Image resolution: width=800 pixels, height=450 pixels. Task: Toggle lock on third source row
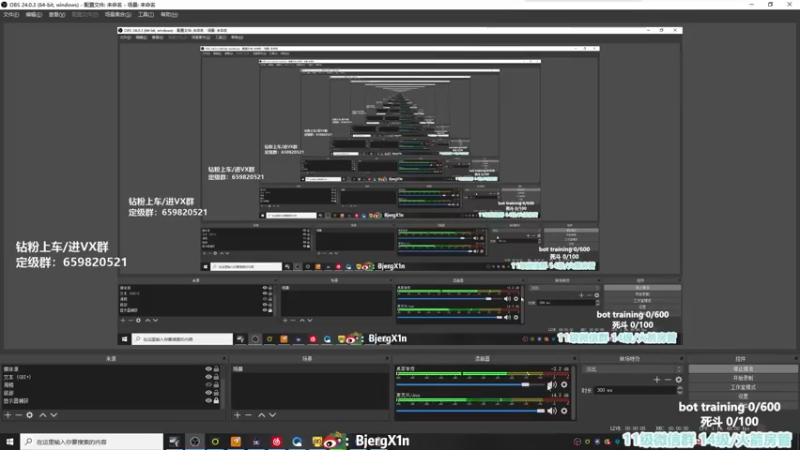(216, 385)
